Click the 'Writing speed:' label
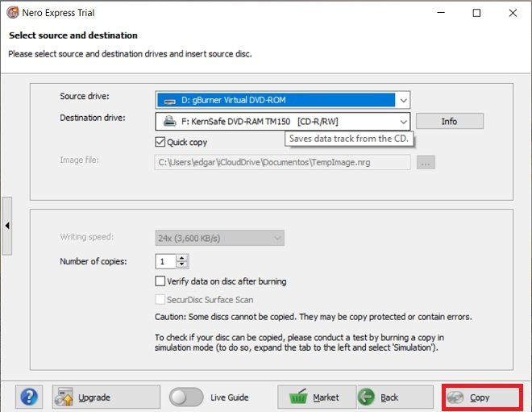 coord(86,237)
